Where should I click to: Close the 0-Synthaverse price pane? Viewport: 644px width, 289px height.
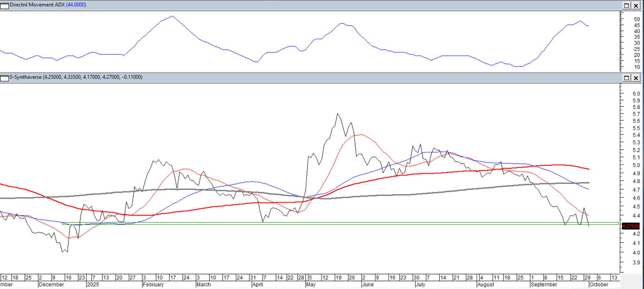coord(636,78)
